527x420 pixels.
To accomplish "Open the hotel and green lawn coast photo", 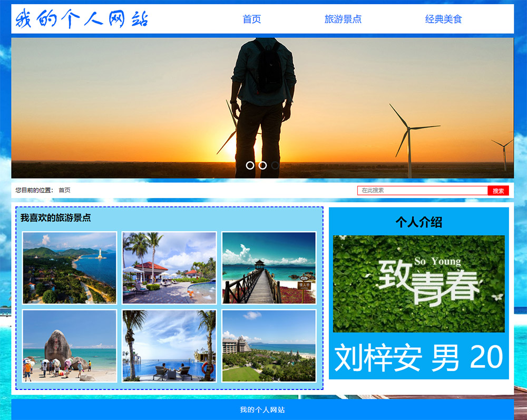I will pyautogui.click(x=269, y=346).
